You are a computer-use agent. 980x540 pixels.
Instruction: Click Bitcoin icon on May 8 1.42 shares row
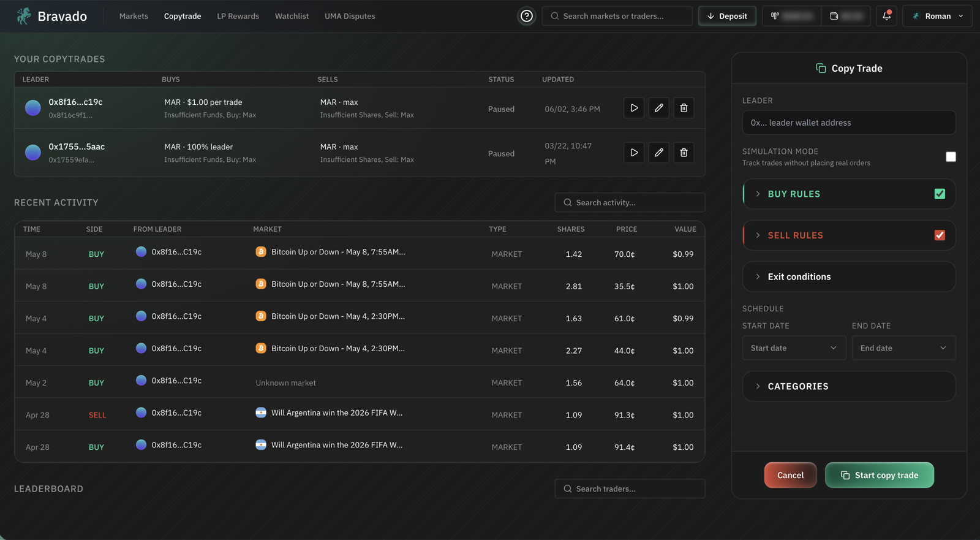coord(261,252)
